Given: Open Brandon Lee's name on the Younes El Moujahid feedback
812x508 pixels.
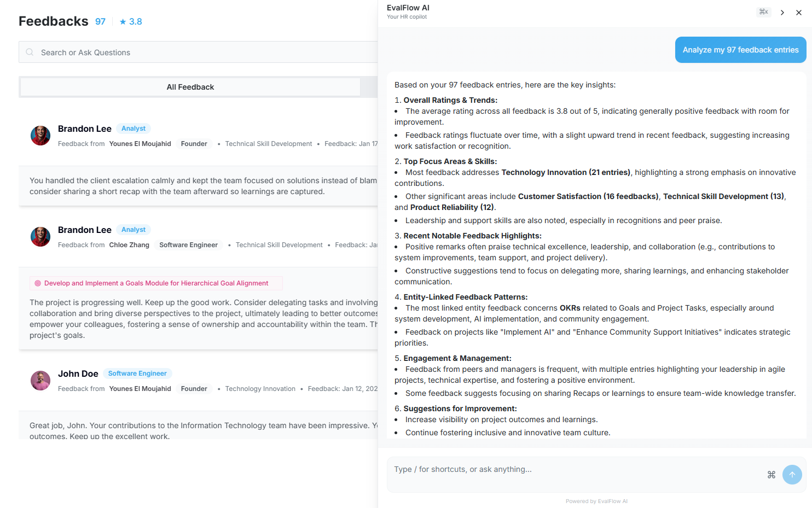Looking at the screenshot, I should click(x=85, y=129).
